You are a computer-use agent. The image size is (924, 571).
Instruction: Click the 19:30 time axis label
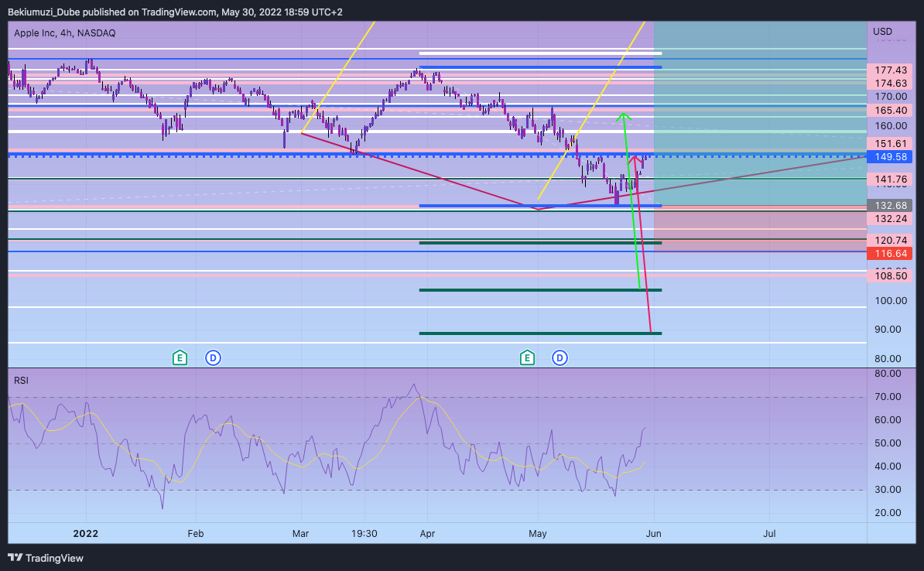[364, 533]
